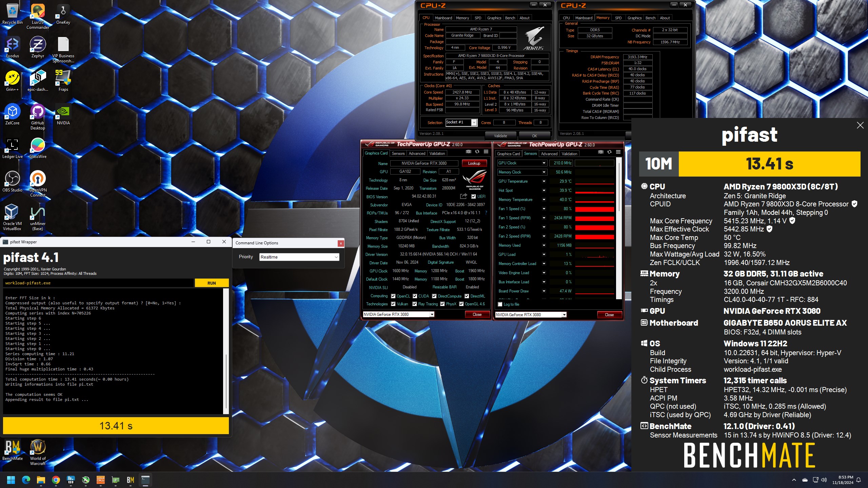Screen dimensions: 868x488
Task: Open GPU selector dropdown in left GPU-Z
Action: 399,314
